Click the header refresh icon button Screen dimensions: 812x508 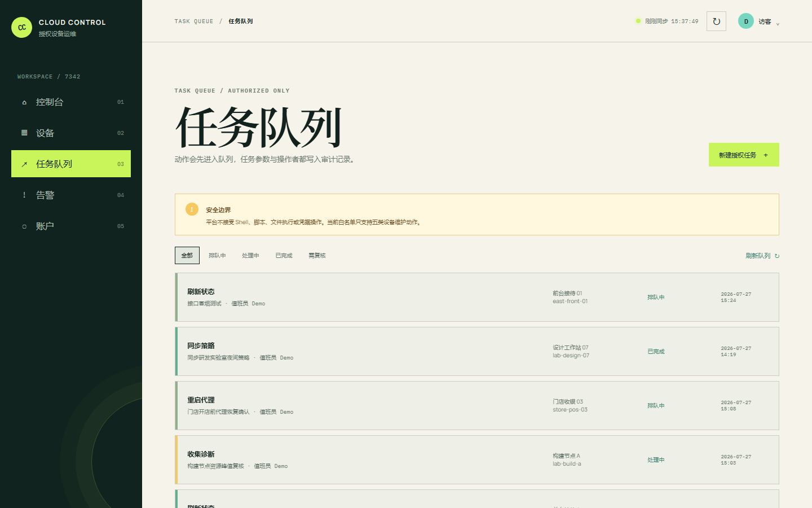pos(716,21)
